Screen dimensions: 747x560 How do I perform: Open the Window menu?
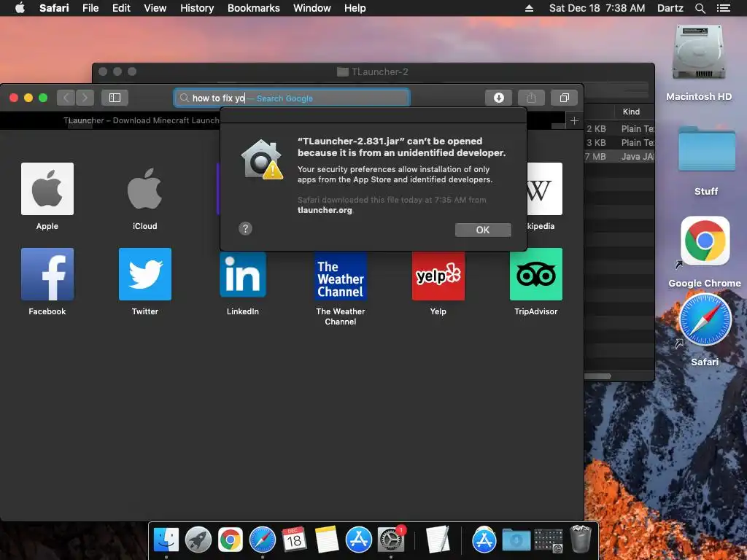(312, 8)
